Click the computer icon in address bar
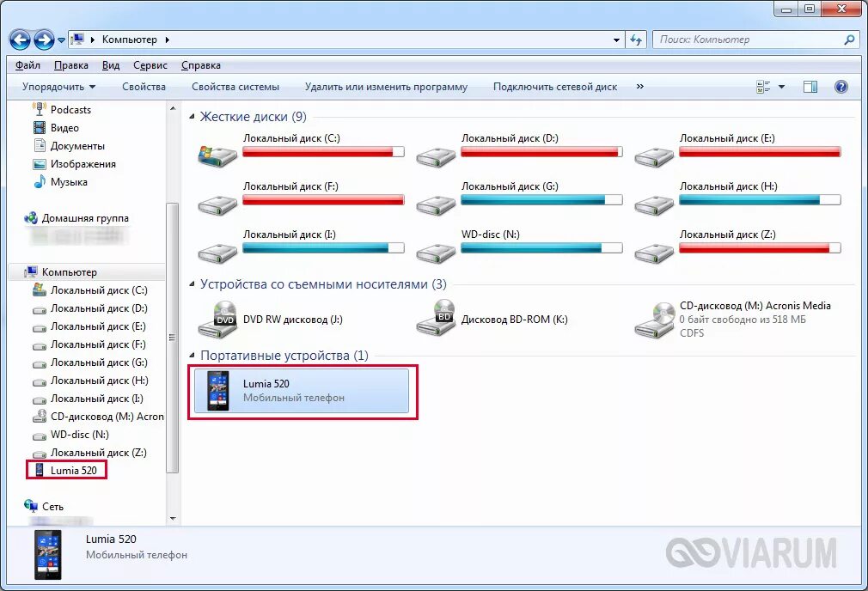This screenshot has width=868, height=591. [77, 40]
